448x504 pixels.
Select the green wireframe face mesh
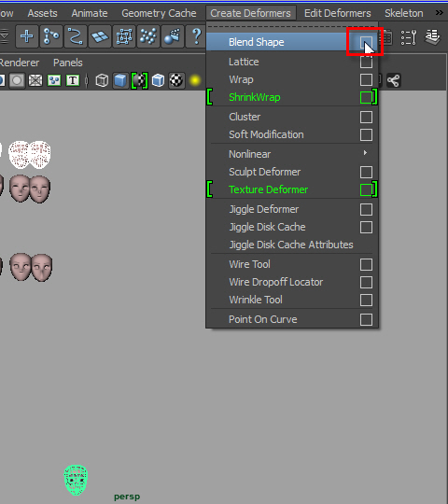click(76, 480)
